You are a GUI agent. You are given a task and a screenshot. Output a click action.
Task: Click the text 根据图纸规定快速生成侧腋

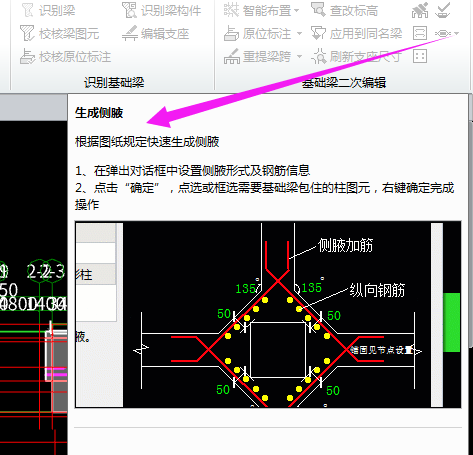coord(147,141)
